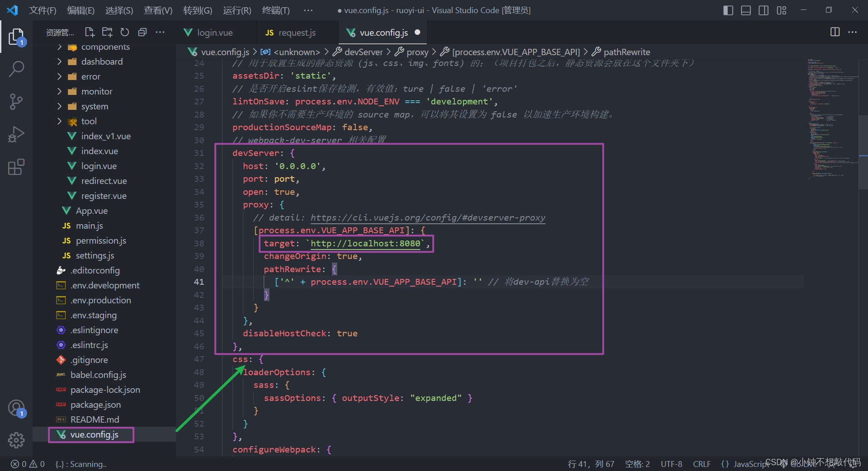Open title bar menu overflow ellipsis

(308, 10)
